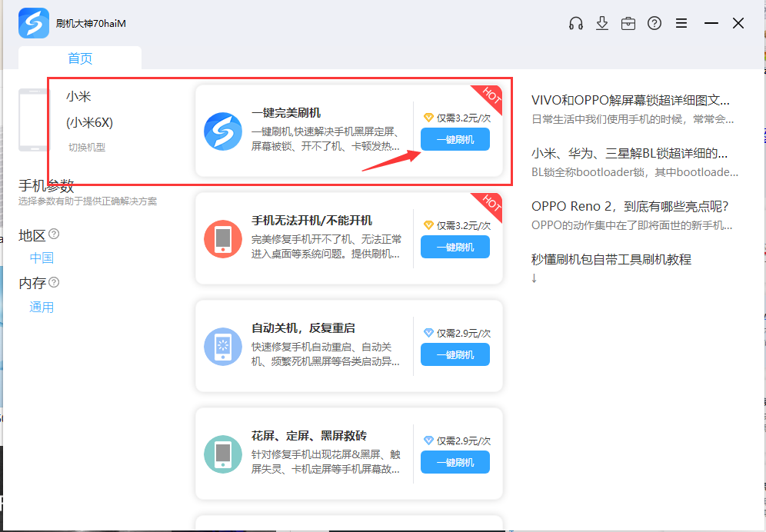766x532 pixels.
Task: Select the 通用 memory value
Action: click(x=42, y=307)
